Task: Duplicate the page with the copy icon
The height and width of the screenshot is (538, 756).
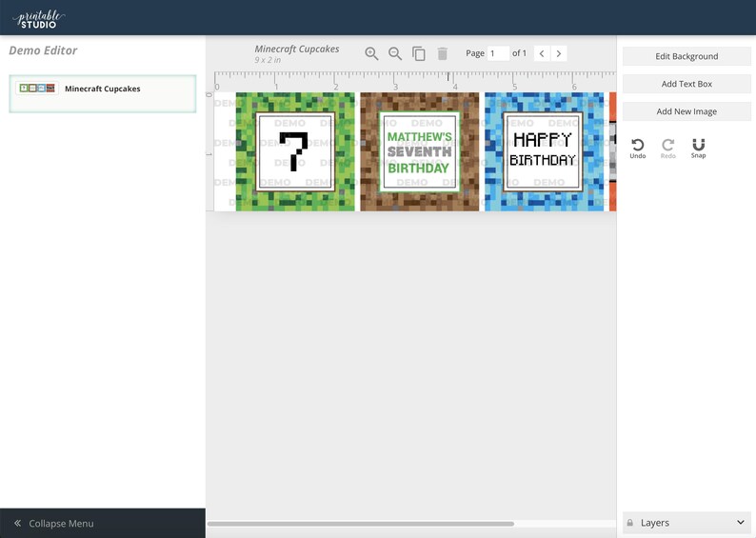Action: 419,53
